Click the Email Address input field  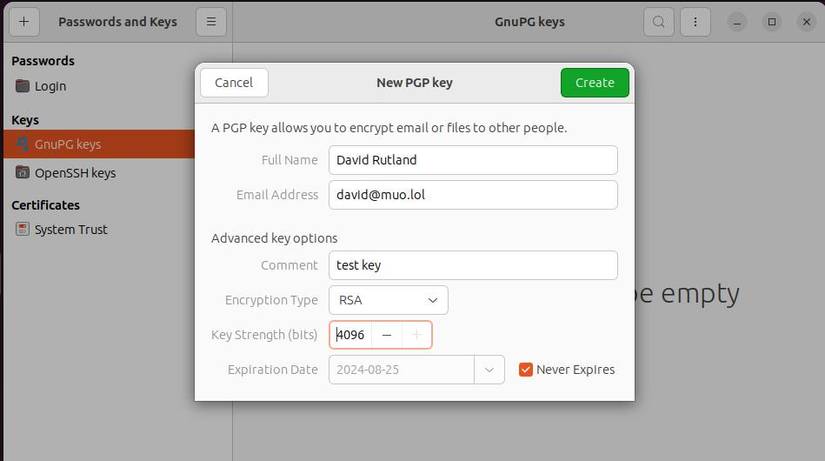click(x=473, y=194)
